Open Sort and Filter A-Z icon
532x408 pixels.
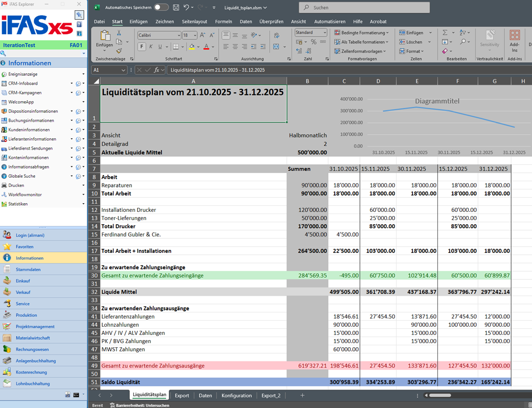tap(463, 33)
